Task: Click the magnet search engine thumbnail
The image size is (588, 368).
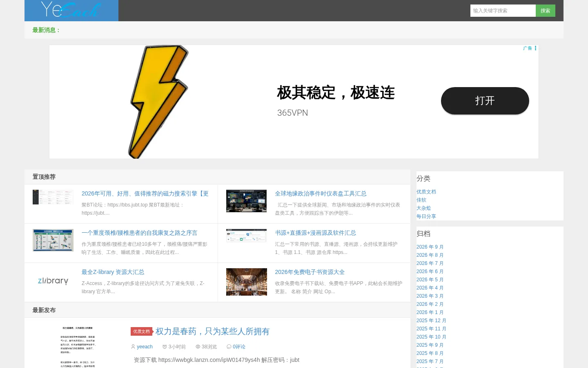Action: pyautogui.click(x=53, y=197)
